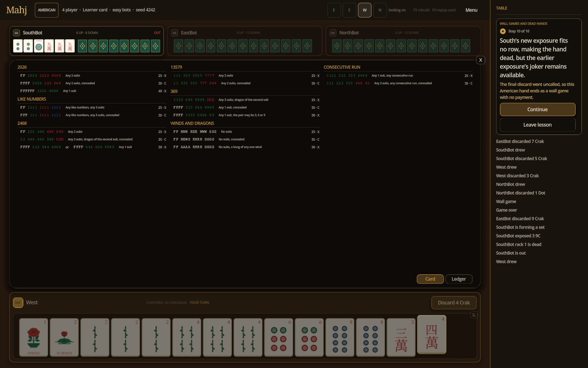Open the Menu
The image size is (588, 368).
[x=471, y=10]
